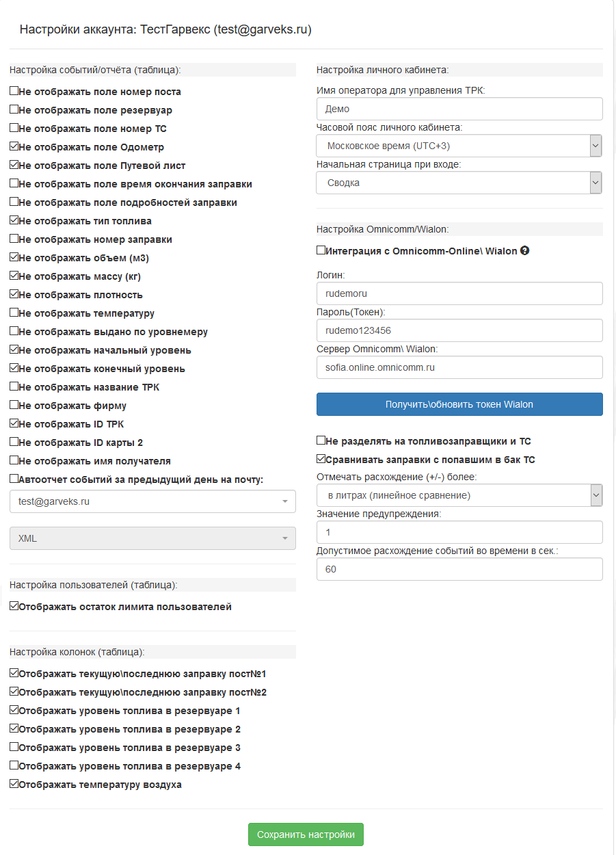This screenshot has height=855, width=616.
Task: Click the server field 'sofia.online.omnicomm.ru'
Action: [459, 367]
